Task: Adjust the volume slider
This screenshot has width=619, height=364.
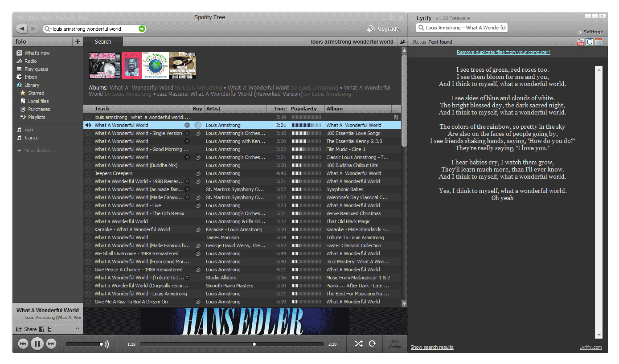Action: 84,344
